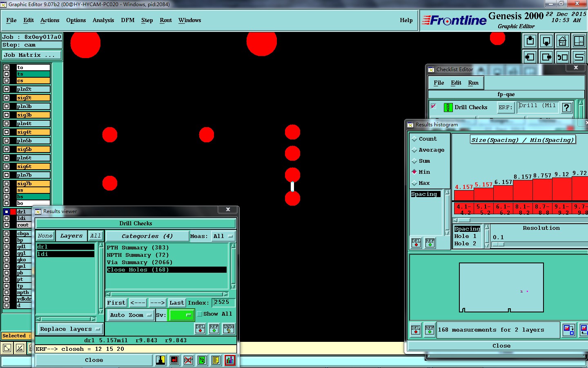The image size is (588, 368).
Task: Click the REF icon in Results viewer
Action: (x=214, y=329)
